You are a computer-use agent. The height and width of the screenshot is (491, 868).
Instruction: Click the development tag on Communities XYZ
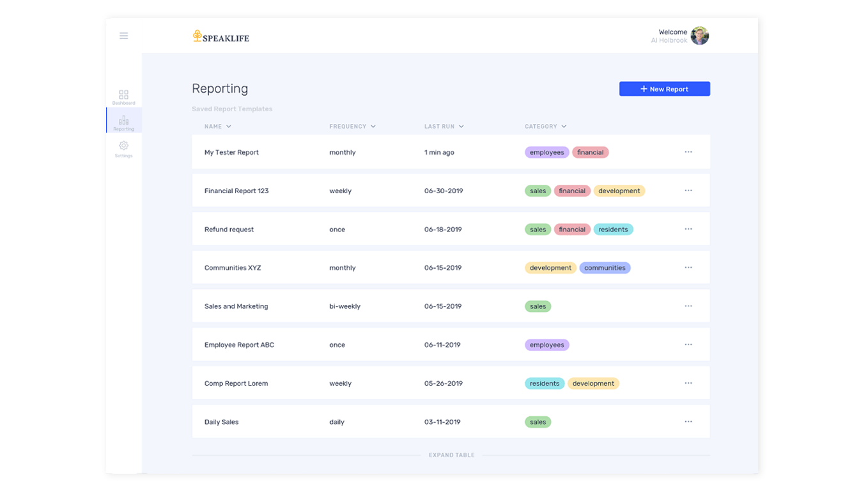(550, 268)
